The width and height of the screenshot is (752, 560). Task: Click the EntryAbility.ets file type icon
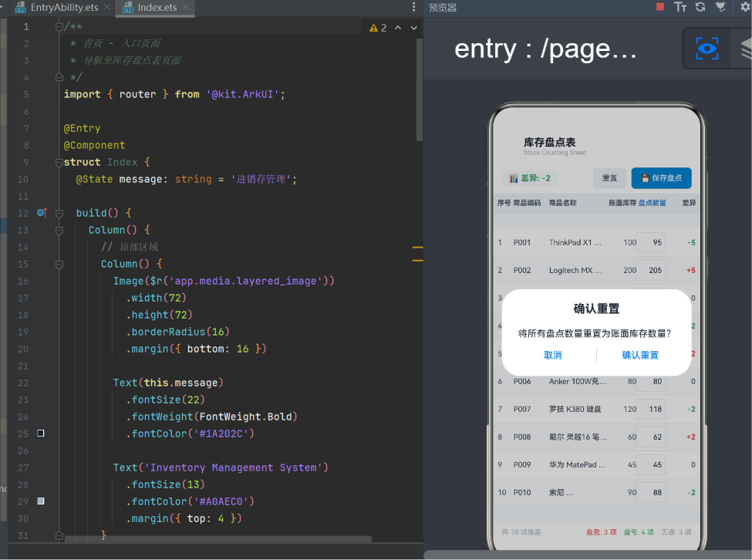(20, 7)
